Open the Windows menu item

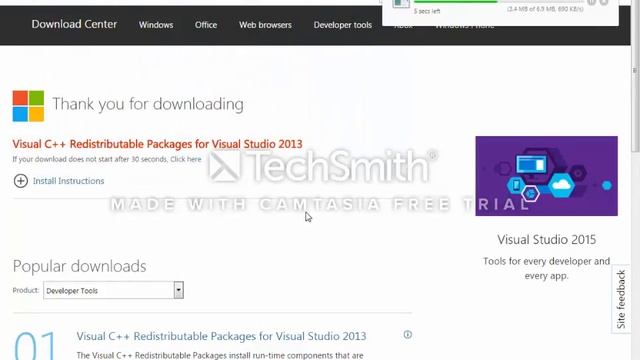click(156, 25)
